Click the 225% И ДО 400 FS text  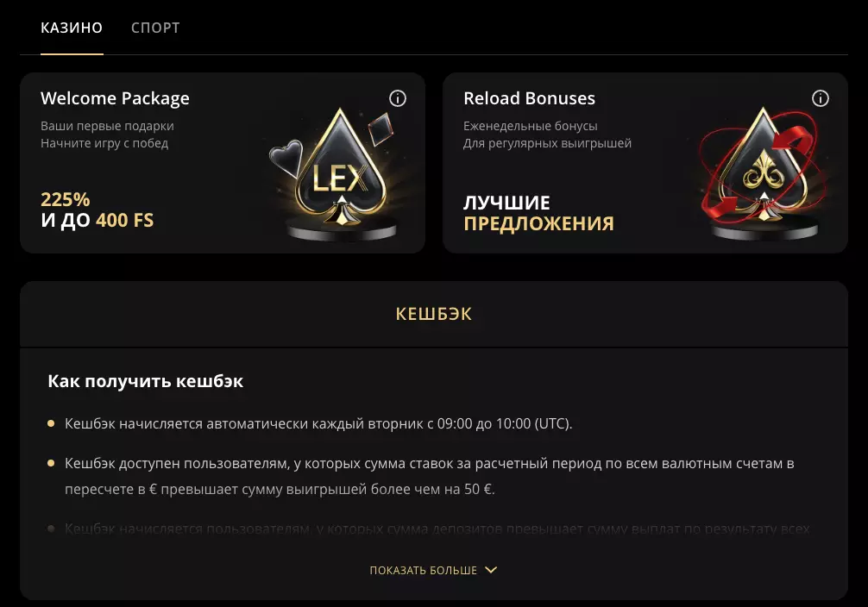[x=97, y=210]
